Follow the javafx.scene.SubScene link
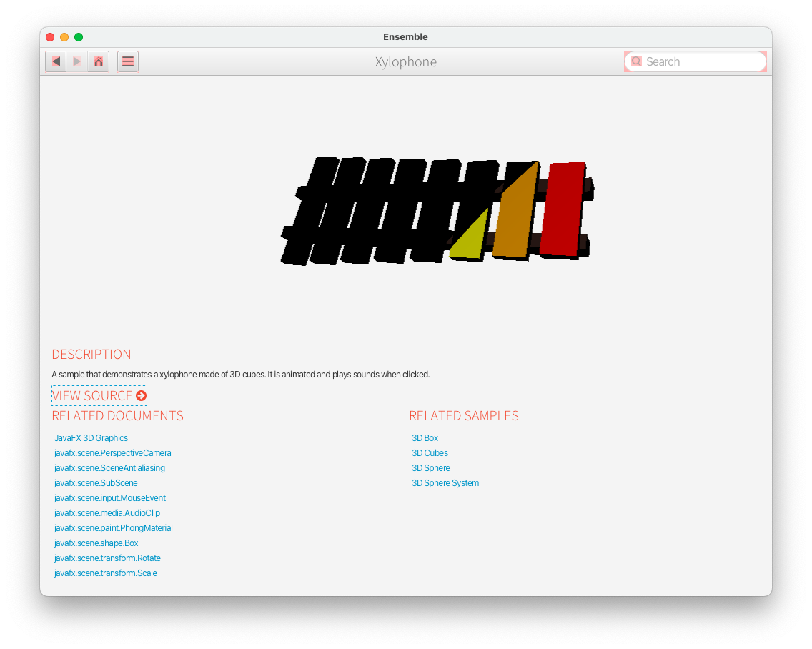This screenshot has height=649, width=812. pos(96,483)
